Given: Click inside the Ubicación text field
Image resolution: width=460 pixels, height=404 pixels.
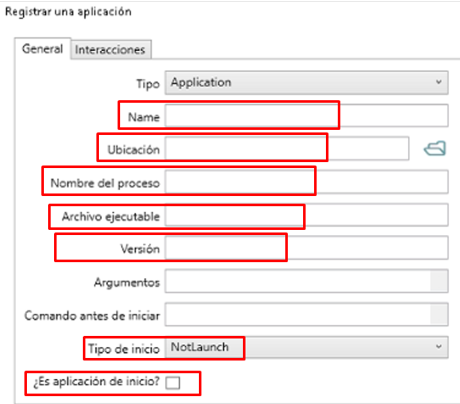Looking at the screenshot, I should (x=287, y=148).
